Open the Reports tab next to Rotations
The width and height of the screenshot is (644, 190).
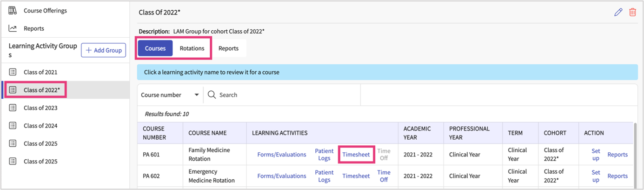click(x=228, y=48)
